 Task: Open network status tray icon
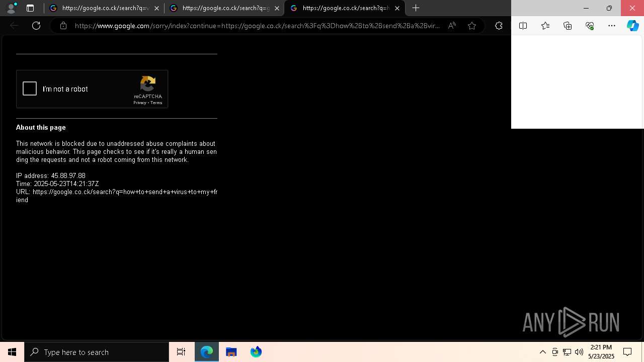point(567,352)
